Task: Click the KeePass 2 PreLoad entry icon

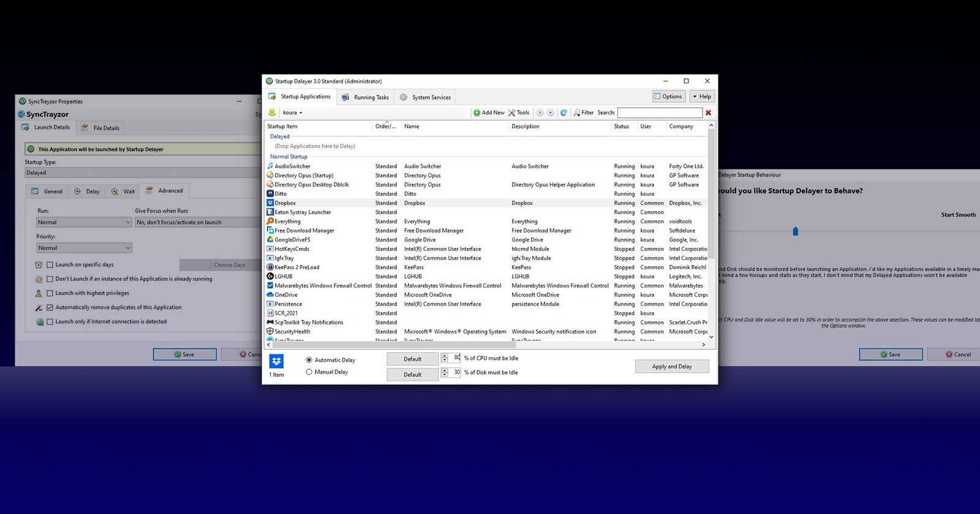Action: (x=270, y=267)
